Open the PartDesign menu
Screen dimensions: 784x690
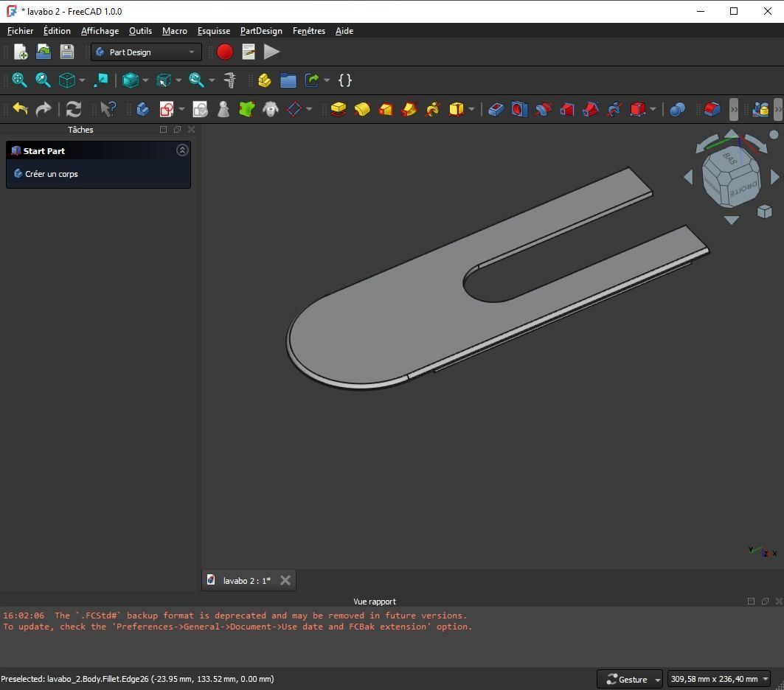(x=261, y=31)
